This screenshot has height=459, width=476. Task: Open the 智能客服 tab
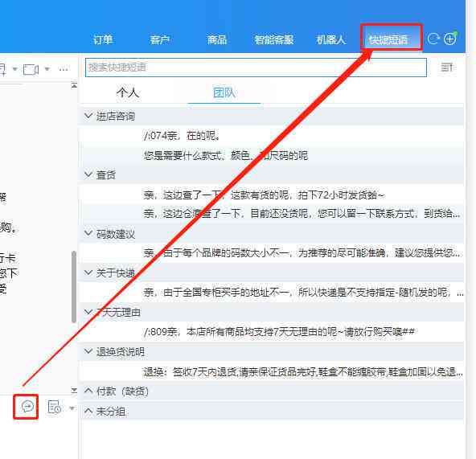point(274,39)
